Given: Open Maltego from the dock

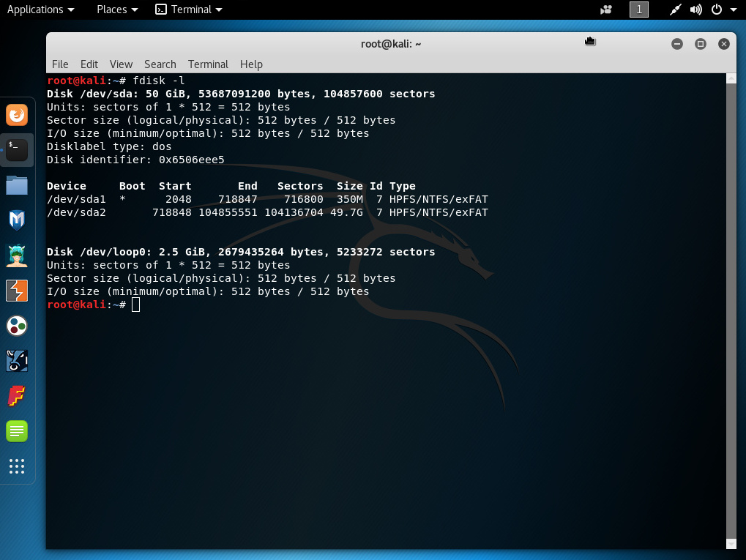Looking at the screenshot, I should 17,326.
